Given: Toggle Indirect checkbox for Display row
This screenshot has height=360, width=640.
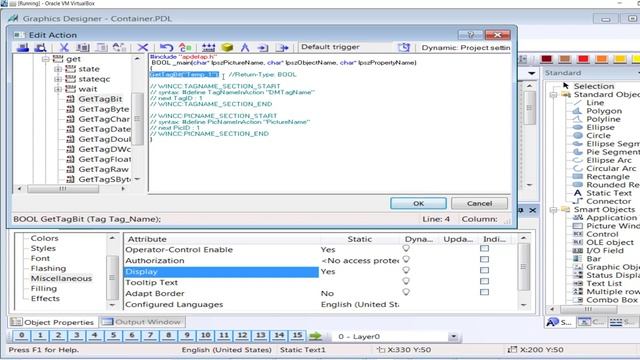Looking at the screenshot, I should [484, 270].
